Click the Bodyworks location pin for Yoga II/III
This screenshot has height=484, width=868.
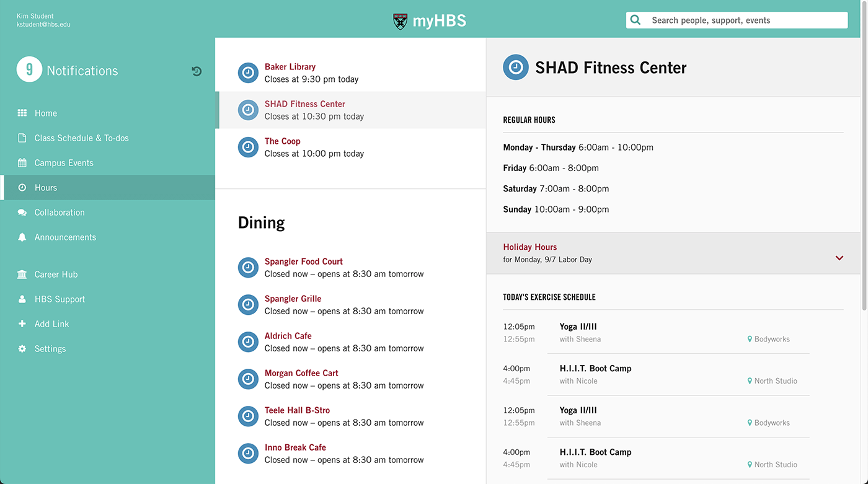(750, 339)
